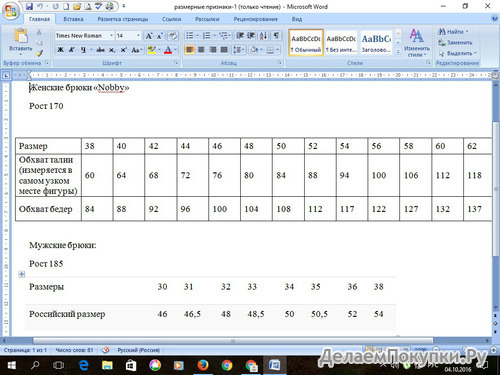This screenshot has width=500, height=375.
Task: Click the Office button logo
Action: 10,11
